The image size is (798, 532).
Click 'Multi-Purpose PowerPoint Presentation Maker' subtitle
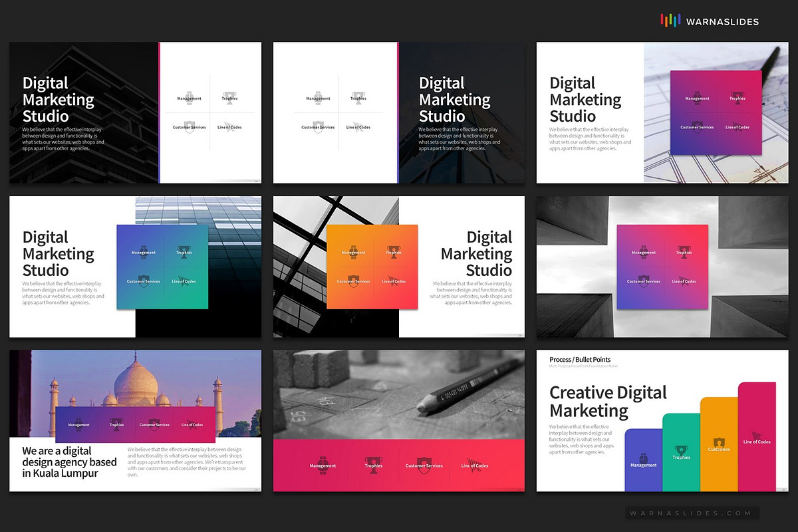tap(583, 367)
